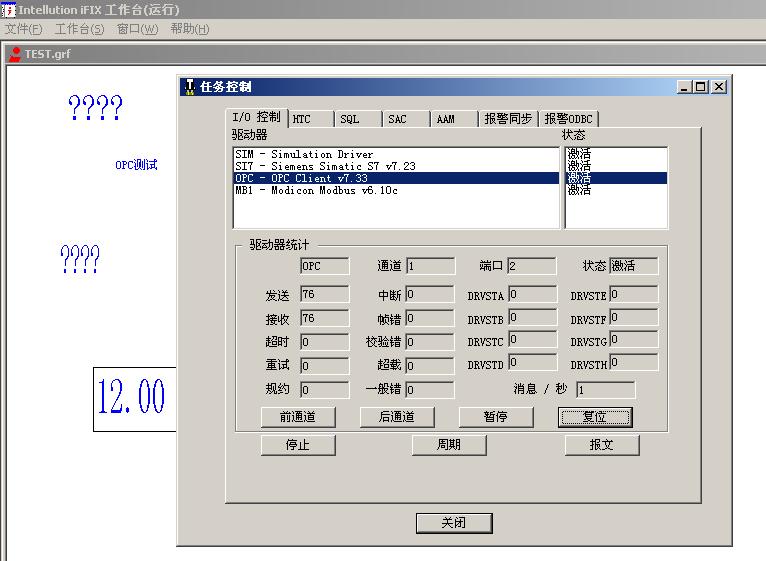
Task: Click the DRVSTB value field
Action: tap(532, 318)
